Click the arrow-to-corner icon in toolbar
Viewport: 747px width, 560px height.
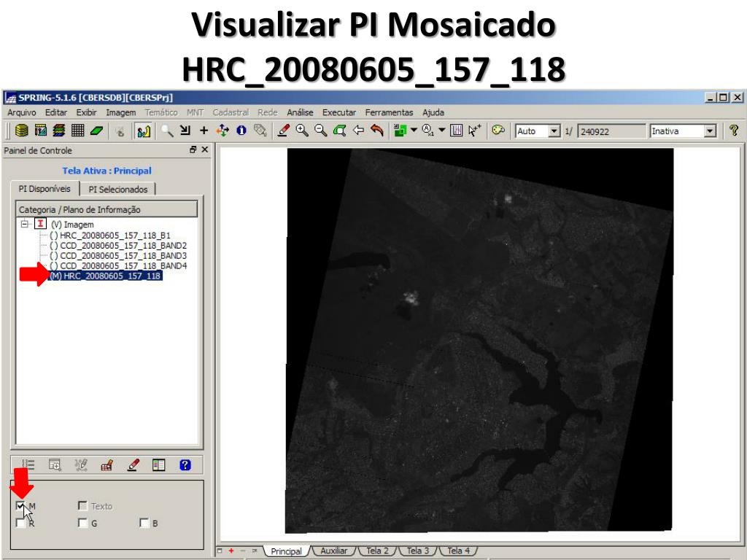click(185, 130)
